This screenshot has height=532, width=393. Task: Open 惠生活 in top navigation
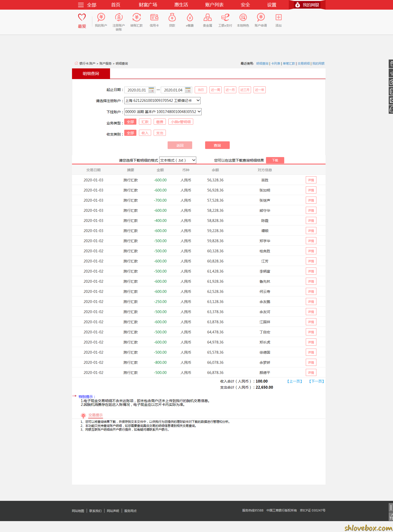click(x=181, y=5)
